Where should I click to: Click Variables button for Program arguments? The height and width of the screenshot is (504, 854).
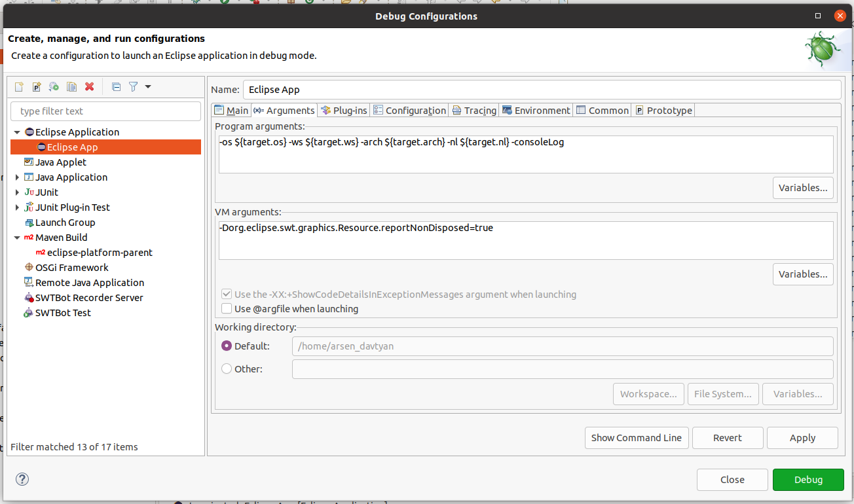point(803,188)
